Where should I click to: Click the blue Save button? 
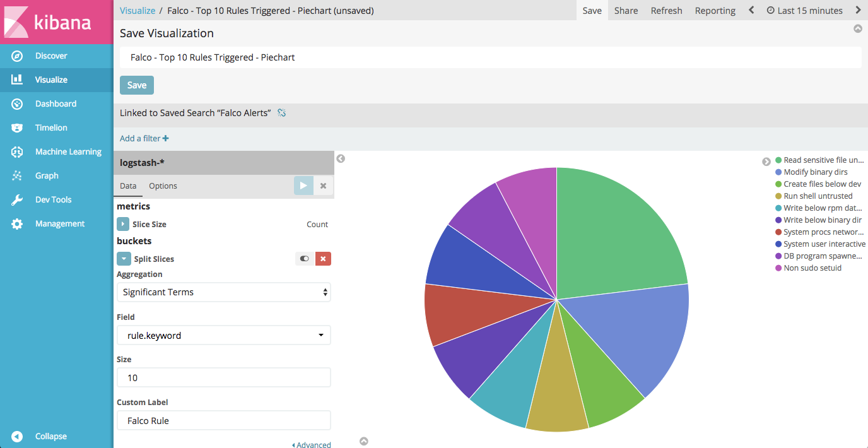[137, 85]
